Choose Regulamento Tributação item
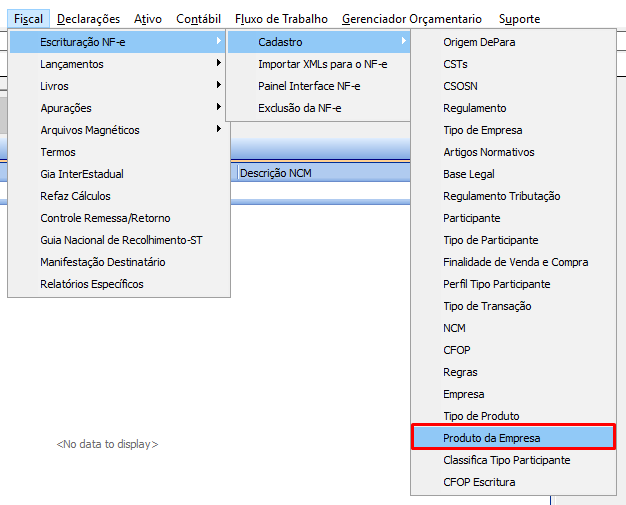The image size is (626, 505). click(501, 196)
